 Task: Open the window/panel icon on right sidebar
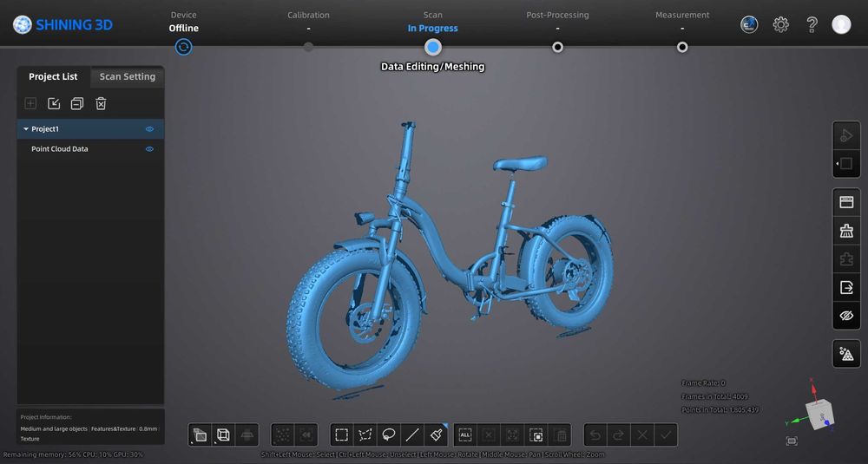[x=846, y=202]
